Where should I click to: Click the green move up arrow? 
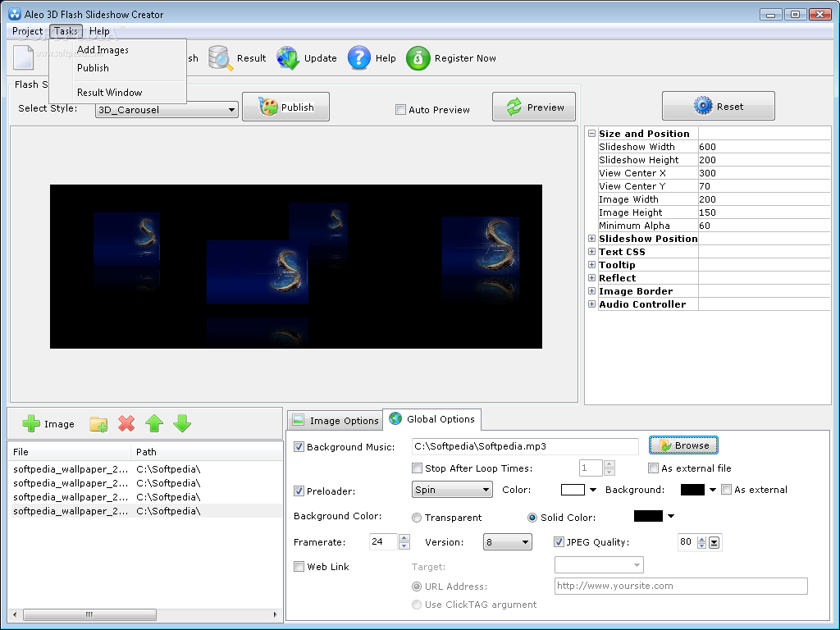[x=154, y=423]
